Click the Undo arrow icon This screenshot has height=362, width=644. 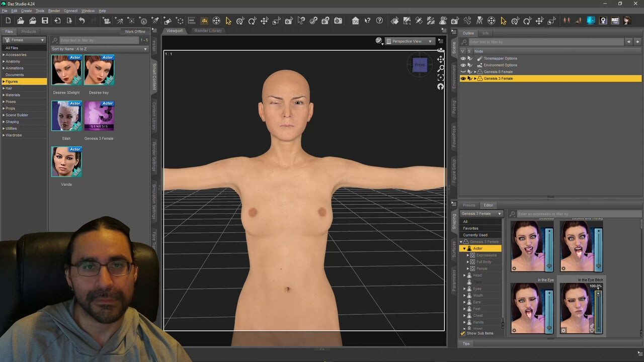(x=82, y=21)
